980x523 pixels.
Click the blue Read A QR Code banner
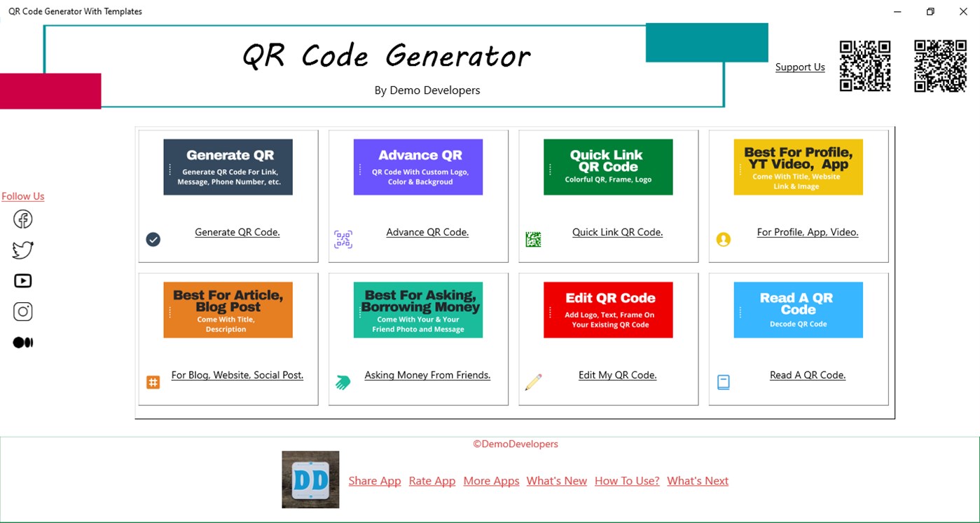(x=799, y=310)
